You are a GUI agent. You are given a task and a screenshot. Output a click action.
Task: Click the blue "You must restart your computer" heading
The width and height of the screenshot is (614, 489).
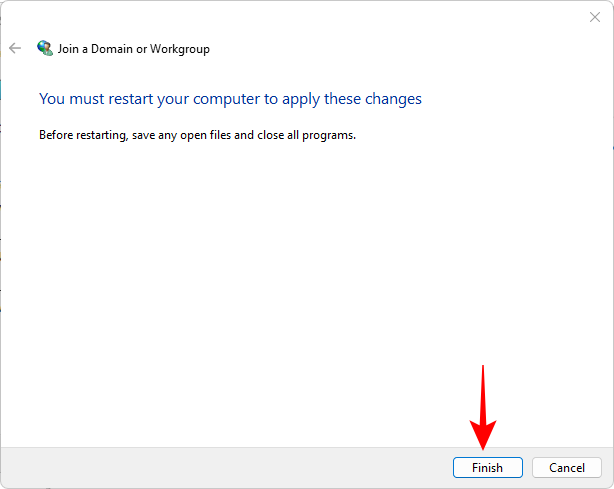[230, 99]
